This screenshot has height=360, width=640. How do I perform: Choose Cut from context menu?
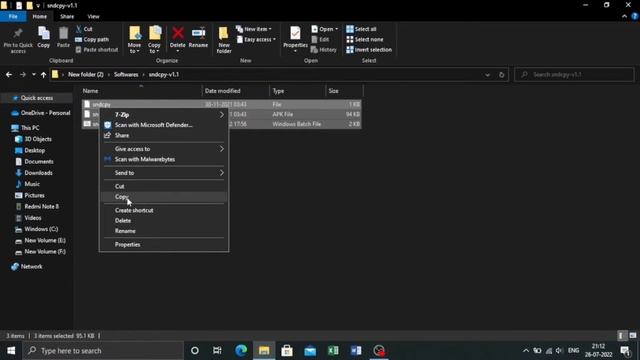[164, 187]
